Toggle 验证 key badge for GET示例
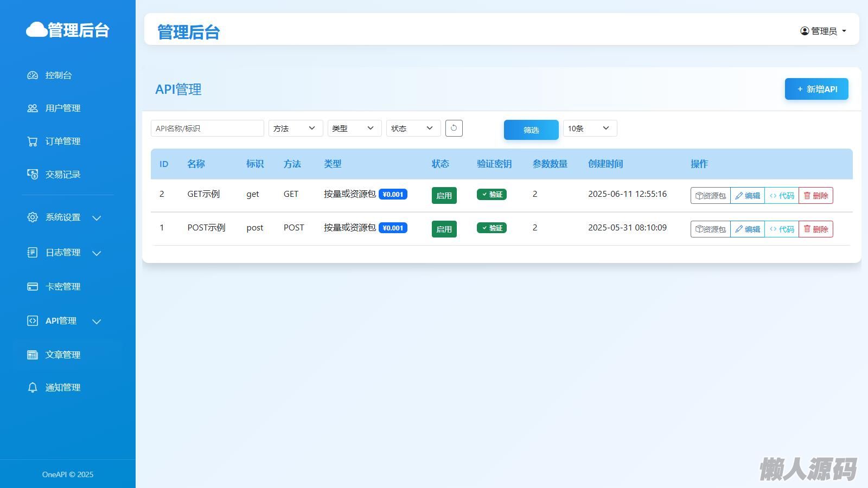The width and height of the screenshot is (868, 488). tap(492, 195)
